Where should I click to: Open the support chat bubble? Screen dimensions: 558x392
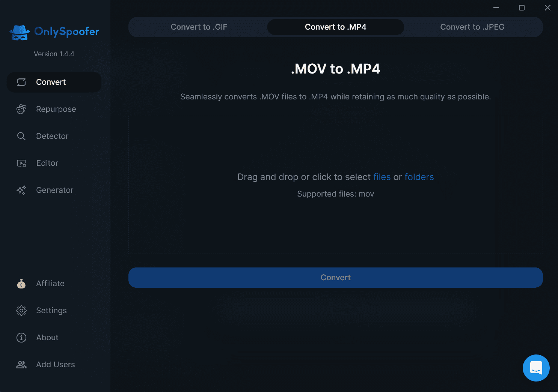536,368
